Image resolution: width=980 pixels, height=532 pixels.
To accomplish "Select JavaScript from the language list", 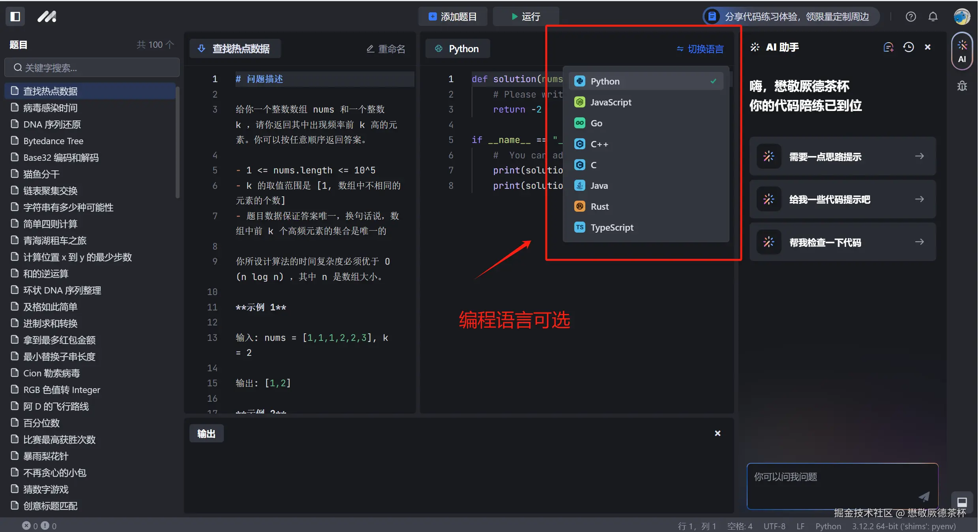I will point(611,102).
